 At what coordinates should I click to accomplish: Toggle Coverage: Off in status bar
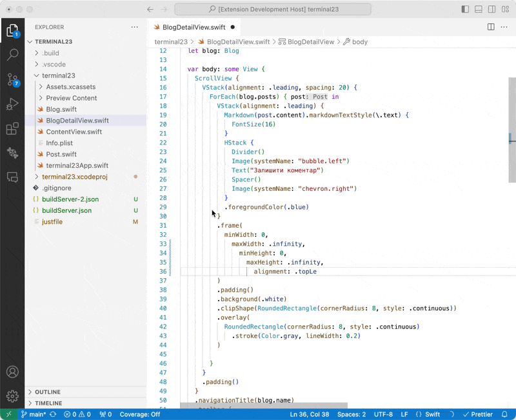[x=140, y=414]
